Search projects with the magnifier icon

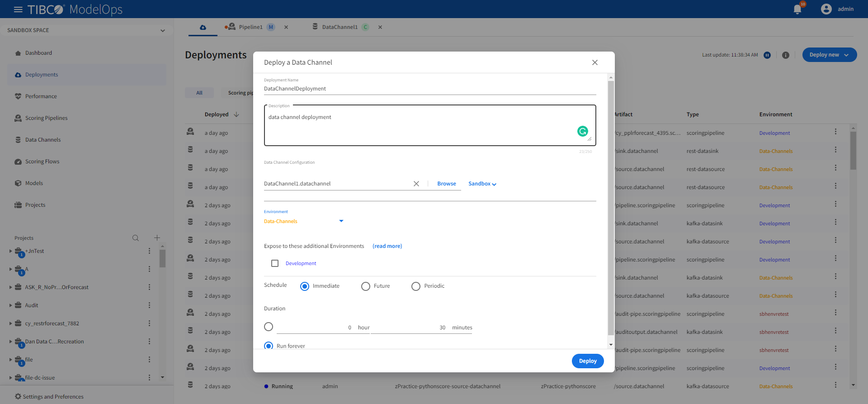[x=135, y=238]
